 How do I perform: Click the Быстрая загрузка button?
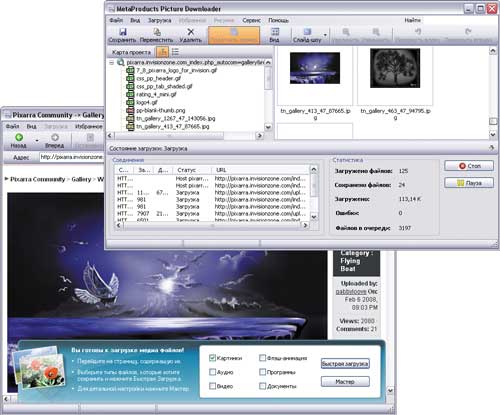click(x=345, y=364)
